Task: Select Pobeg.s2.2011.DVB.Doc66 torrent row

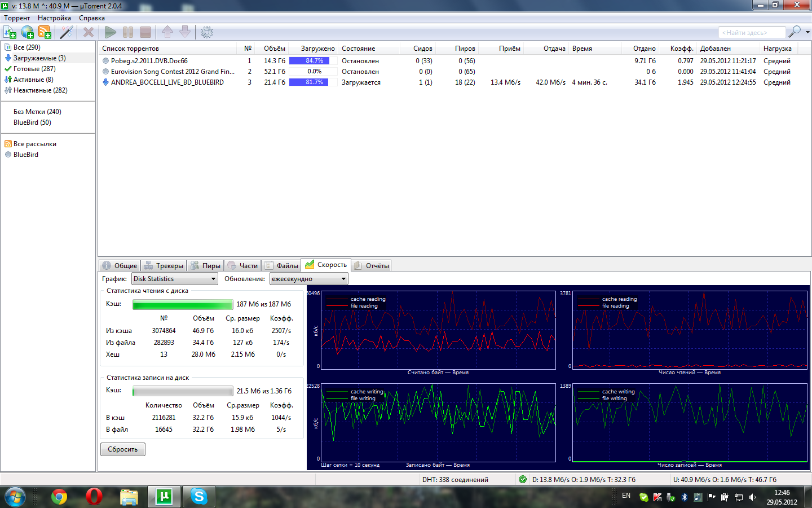Action: click(x=454, y=61)
